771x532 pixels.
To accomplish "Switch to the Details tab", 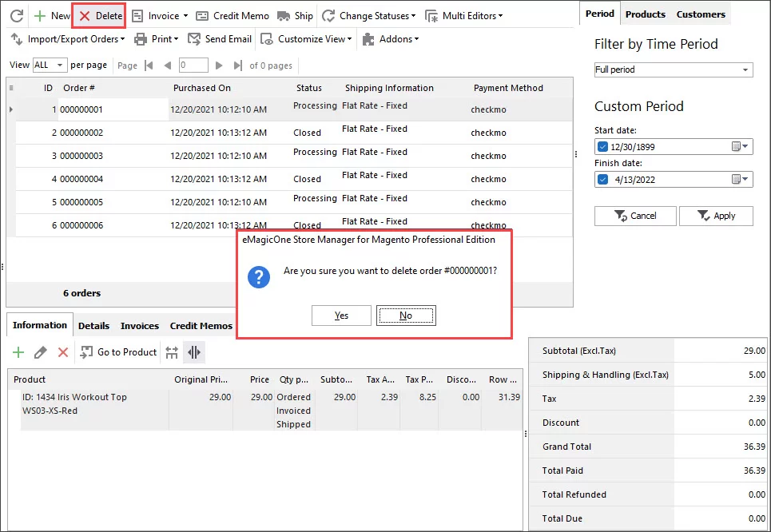I will tap(93, 326).
